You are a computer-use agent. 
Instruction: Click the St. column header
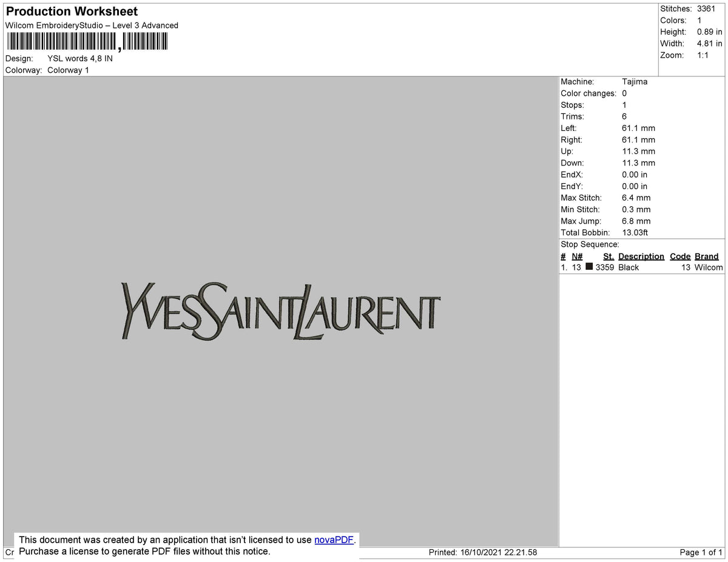click(x=608, y=256)
